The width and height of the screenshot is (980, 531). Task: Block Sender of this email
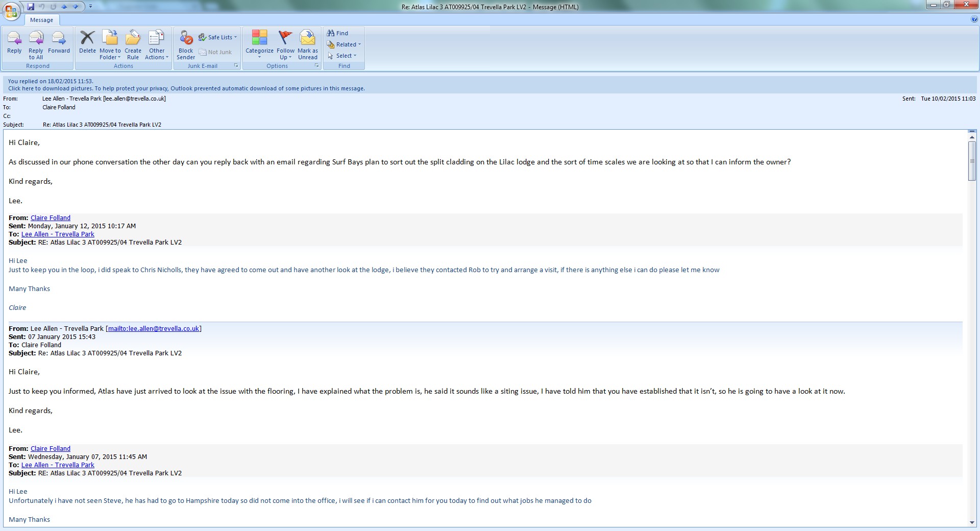[186, 45]
